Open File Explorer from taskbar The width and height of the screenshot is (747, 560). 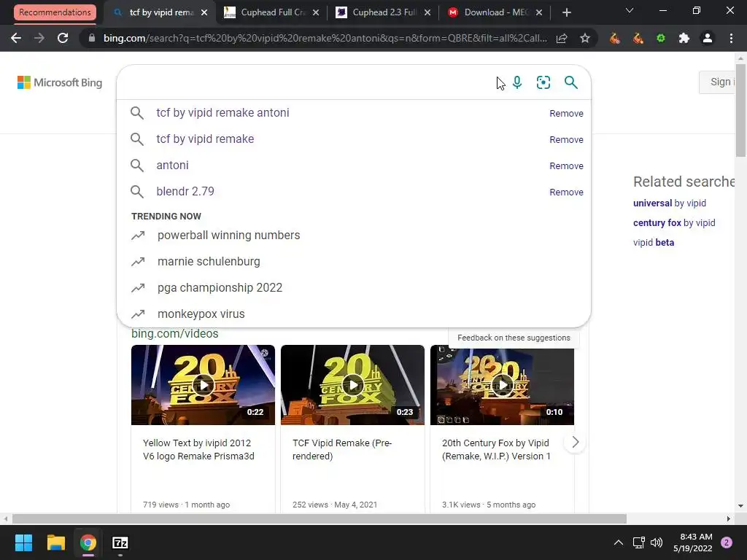click(x=55, y=542)
